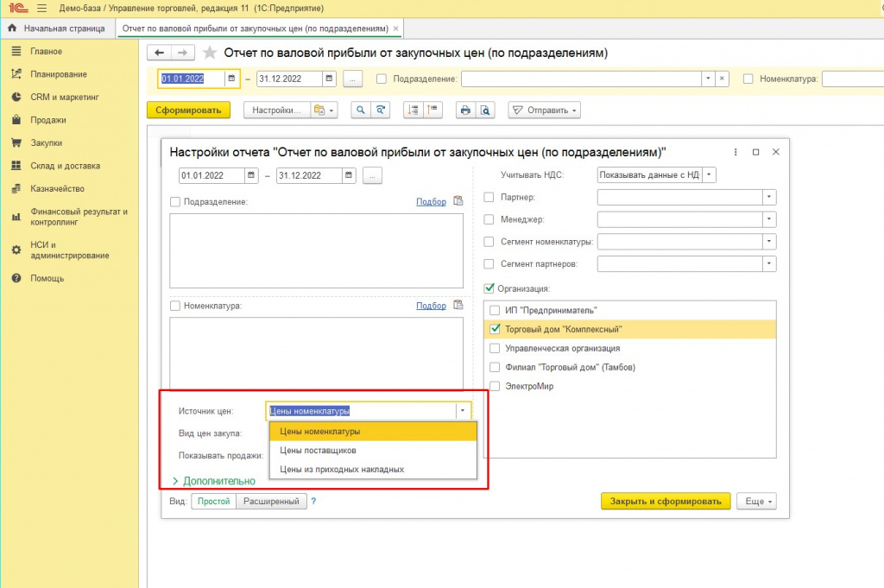Open the settings dialog three-dot menu
Viewport: 884px width, 588px height.
pyautogui.click(x=736, y=152)
